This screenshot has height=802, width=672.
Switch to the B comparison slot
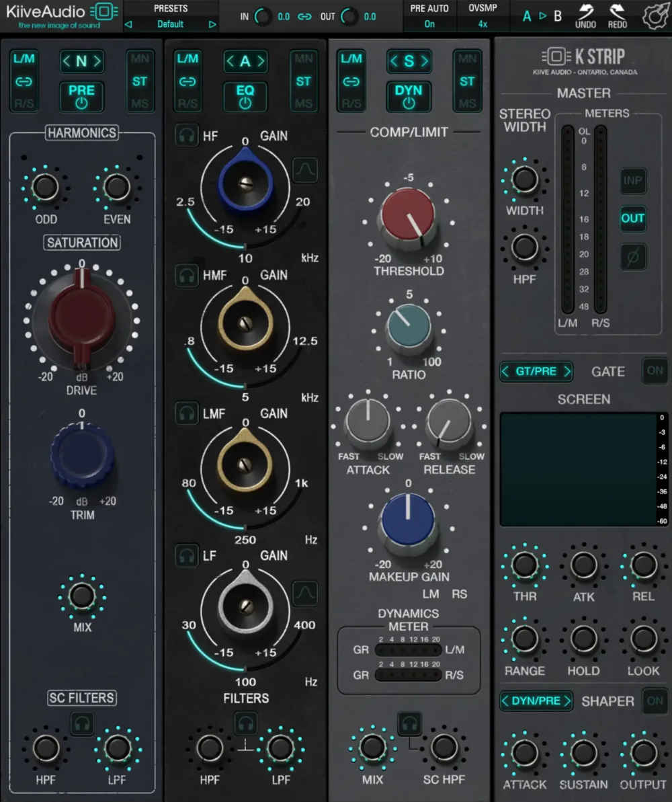pyautogui.click(x=557, y=15)
